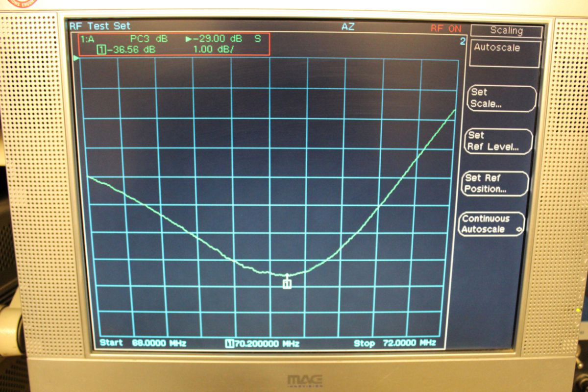Screen dimensions: 588x392
Task: Click the RF ON status indicator
Action: (446, 28)
